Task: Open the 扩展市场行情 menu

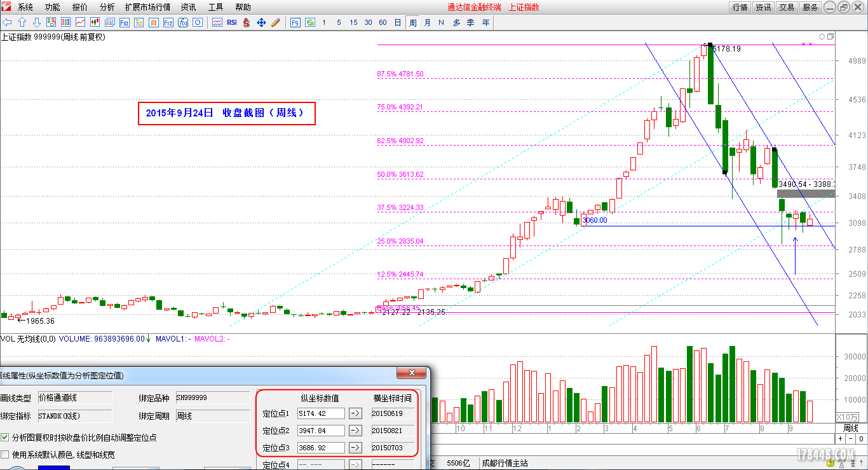Action: pyautogui.click(x=148, y=7)
